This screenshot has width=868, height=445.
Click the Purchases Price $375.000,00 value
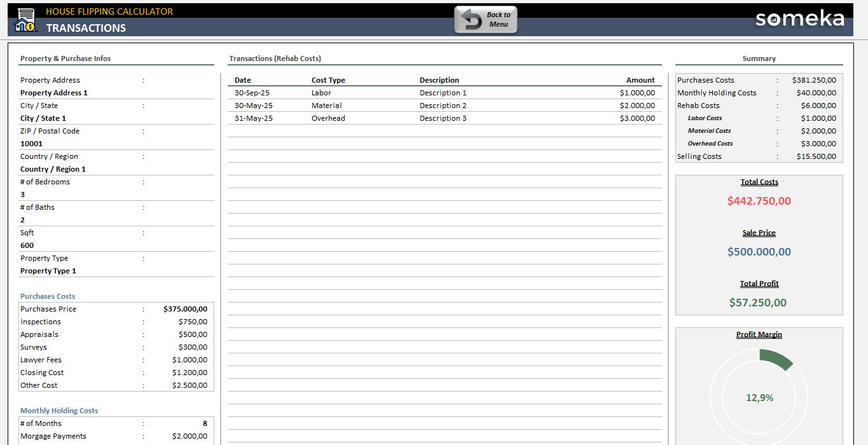(185, 309)
